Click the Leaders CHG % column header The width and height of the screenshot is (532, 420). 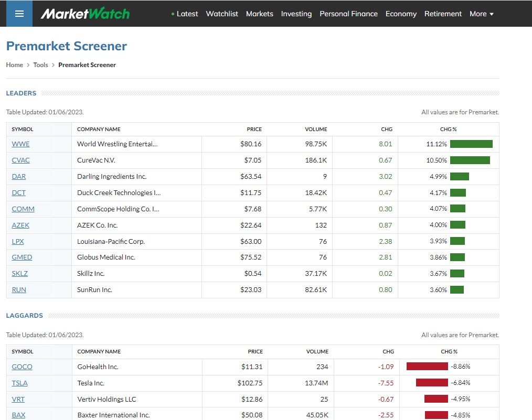448,129
